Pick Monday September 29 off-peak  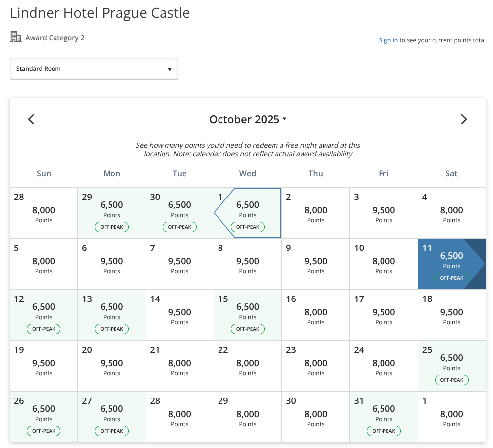[x=111, y=213]
